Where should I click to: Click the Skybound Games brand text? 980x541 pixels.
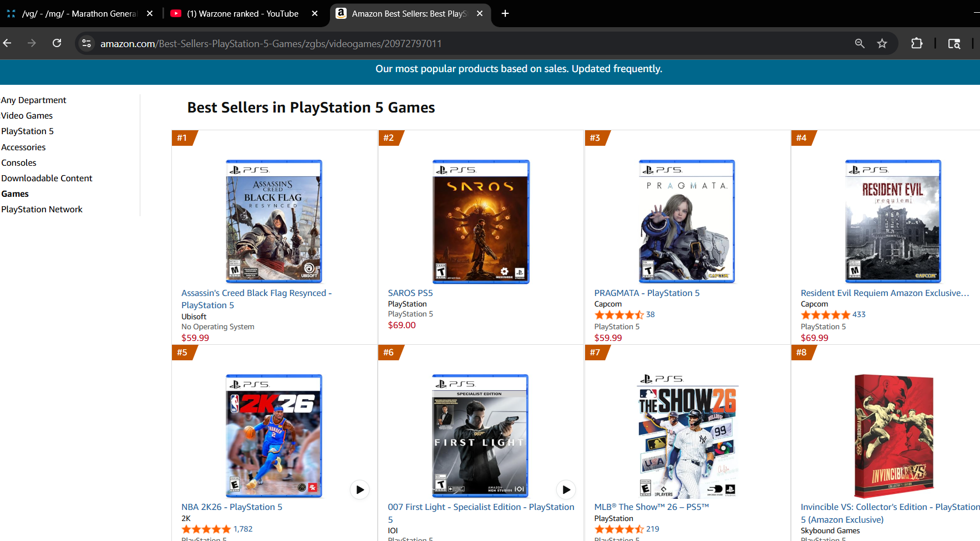click(x=830, y=531)
